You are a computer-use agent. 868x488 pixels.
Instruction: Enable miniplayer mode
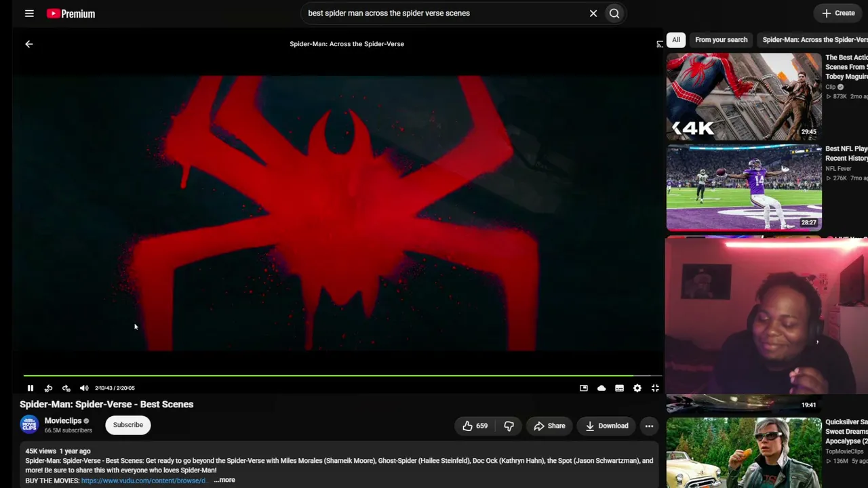(x=584, y=388)
